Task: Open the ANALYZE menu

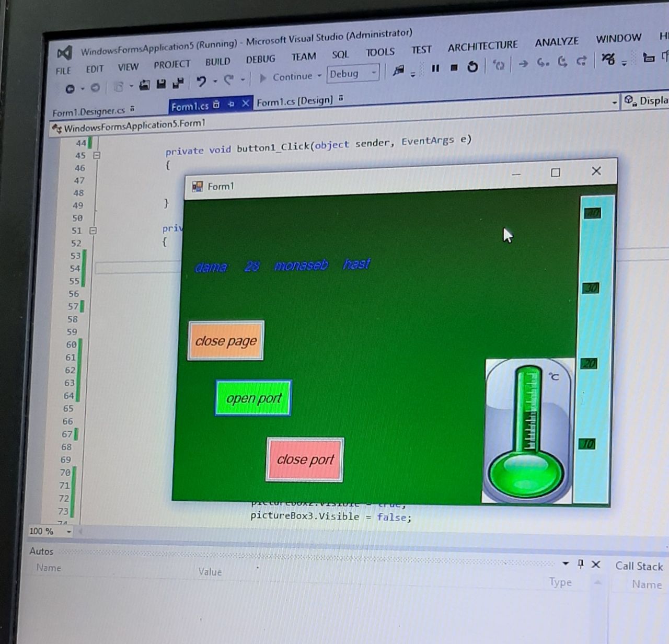Action: [557, 42]
